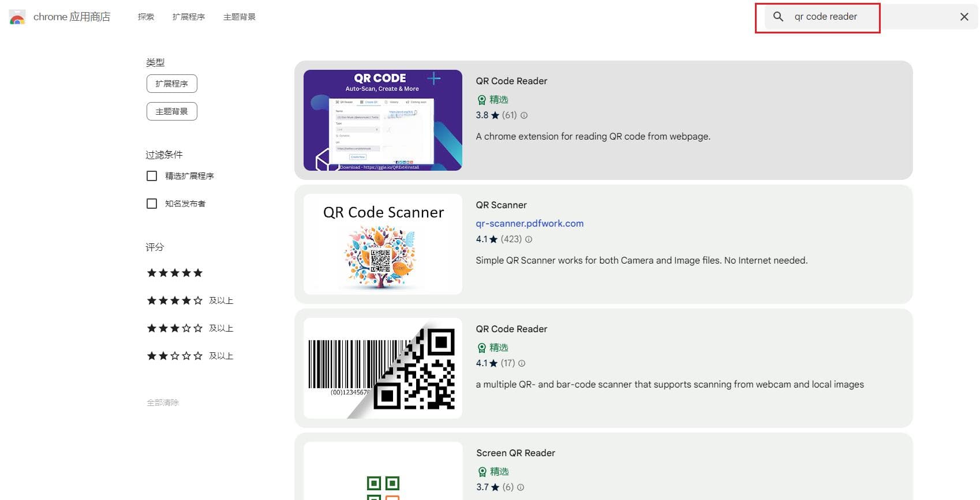Open purple QR CODE Auto-Scan thumbnail
The width and height of the screenshot is (980, 500).
pos(383,120)
